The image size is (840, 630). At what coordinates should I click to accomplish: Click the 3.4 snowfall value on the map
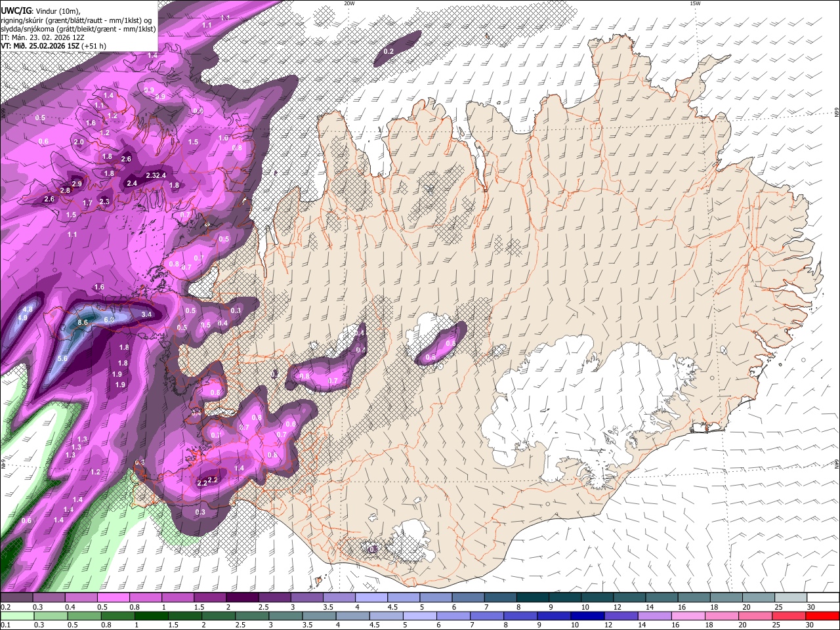click(x=146, y=314)
